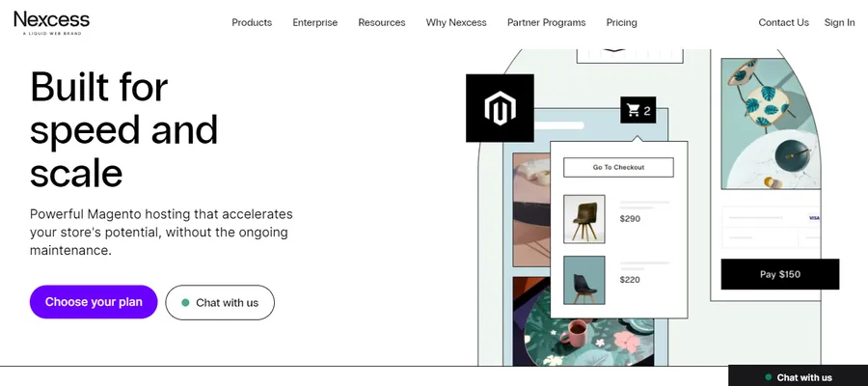This screenshot has height=386, width=868.
Task: Select the olive green chair thumbnail
Action: point(583,219)
